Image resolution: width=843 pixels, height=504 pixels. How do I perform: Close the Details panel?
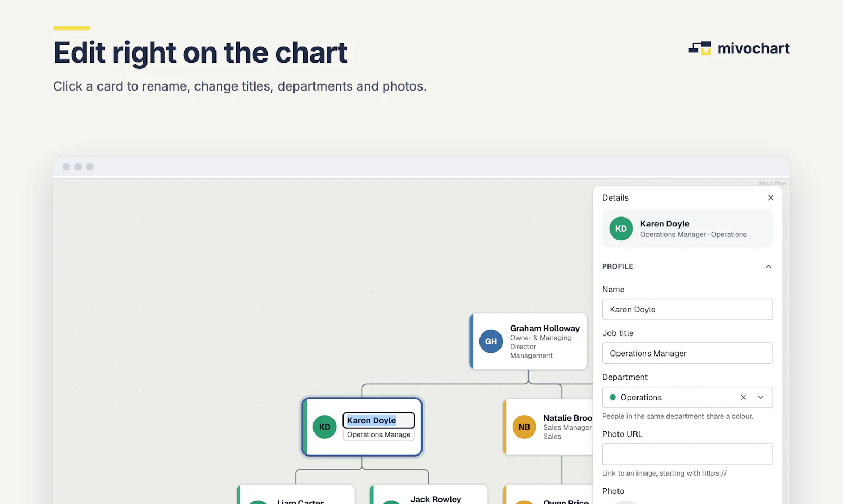771,197
